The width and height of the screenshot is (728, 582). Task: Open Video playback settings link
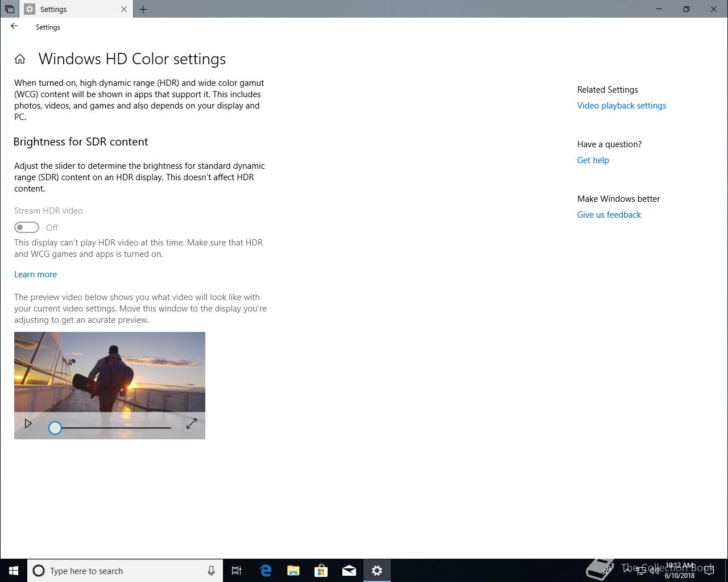[x=622, y=106]
